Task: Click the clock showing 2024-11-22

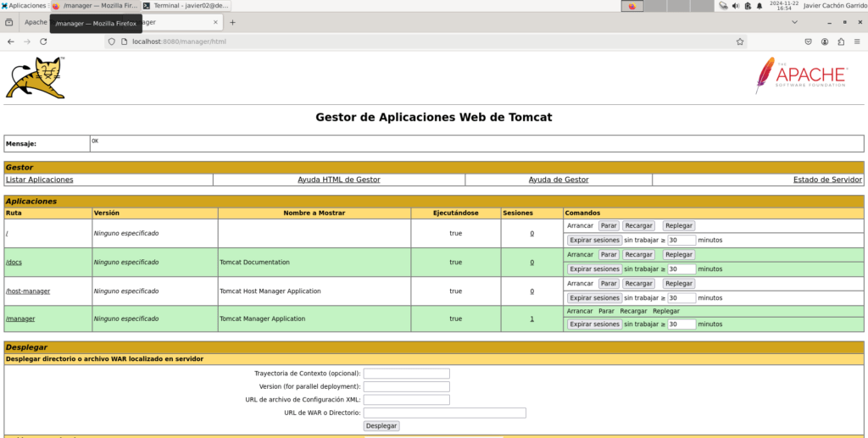Action: point(784,6)
